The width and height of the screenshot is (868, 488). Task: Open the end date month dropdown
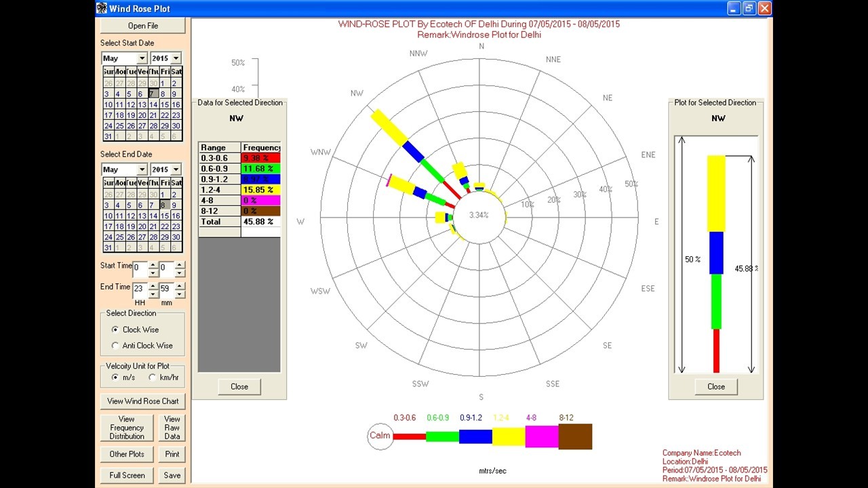[x=142, y=169]
